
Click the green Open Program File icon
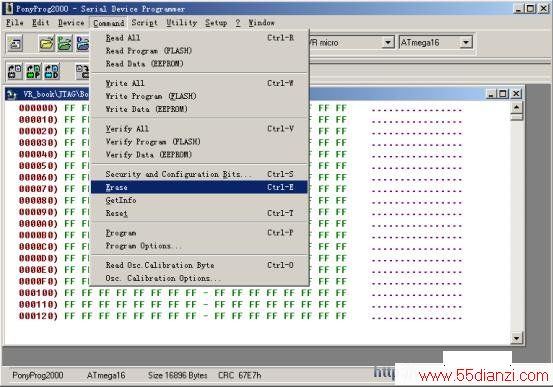(x=65, y=43)
